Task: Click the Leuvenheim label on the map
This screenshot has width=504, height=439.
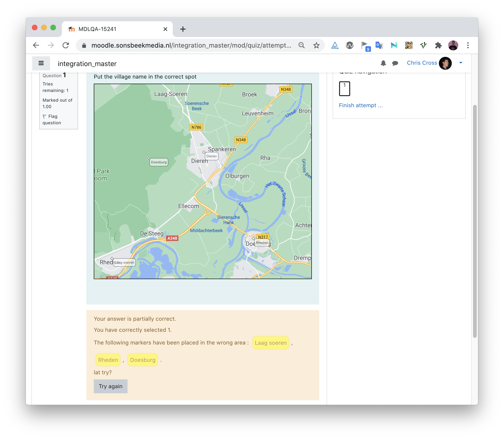Action: pyautogui.click(x=258, y=113)
